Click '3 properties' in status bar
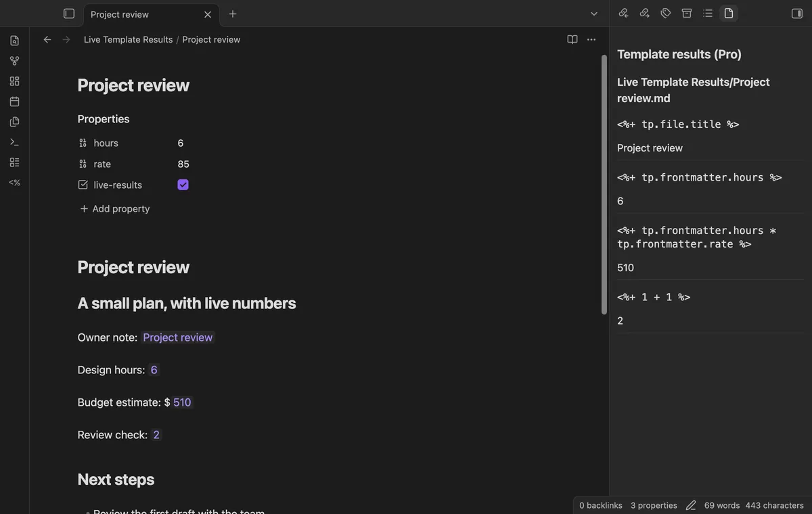The height and width of the screenshot is (514, 812). pos(654,505)
